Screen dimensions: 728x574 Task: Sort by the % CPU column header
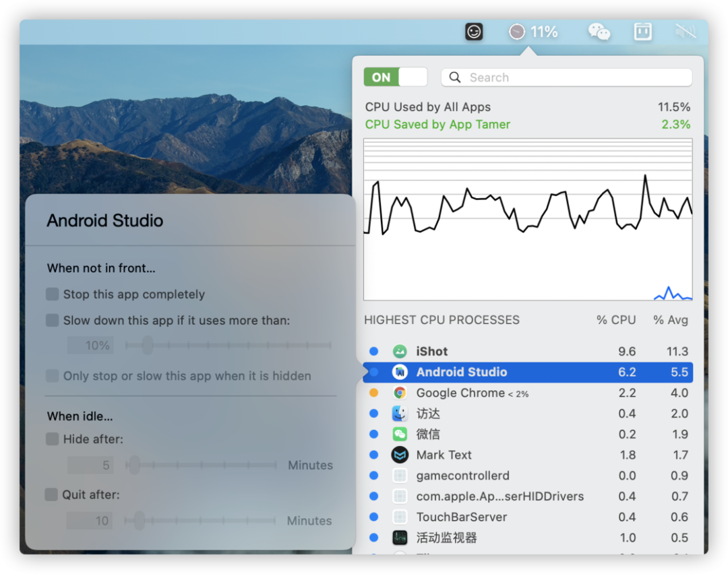click(616, 320)
